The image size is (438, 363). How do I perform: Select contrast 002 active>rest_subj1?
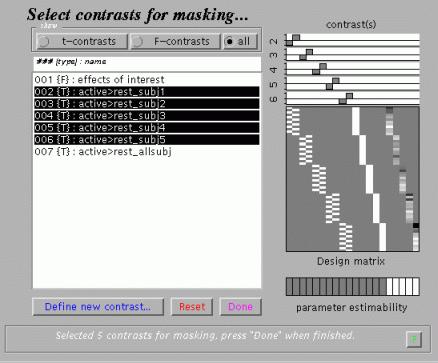point(147,92)
